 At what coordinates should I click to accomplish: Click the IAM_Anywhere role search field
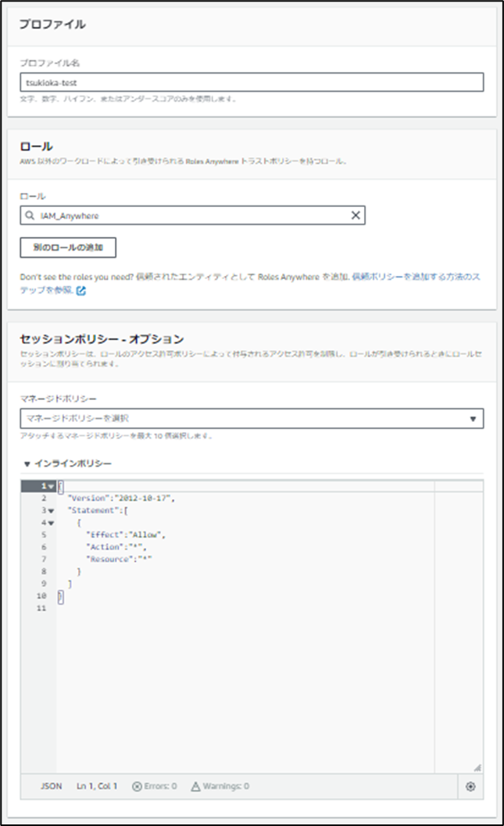tap(193, 215)
